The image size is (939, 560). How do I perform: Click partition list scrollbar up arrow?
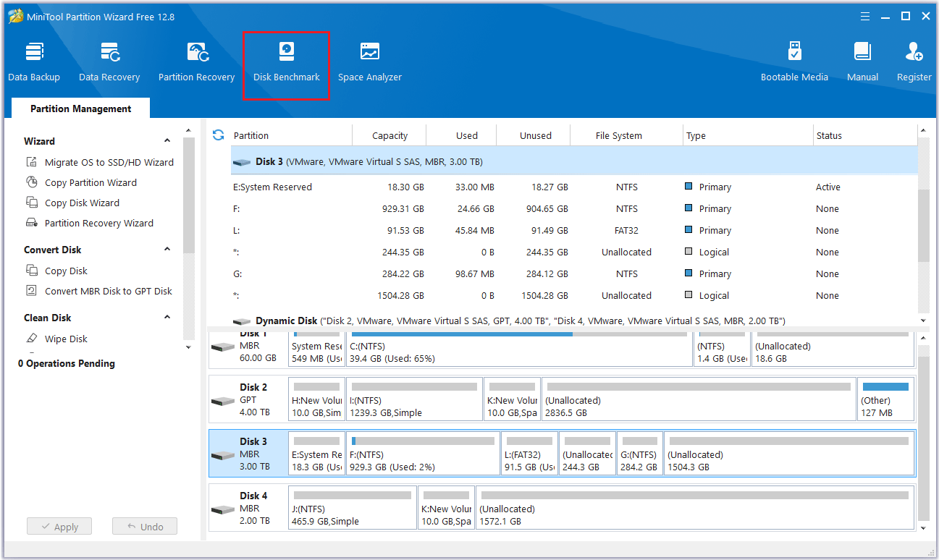coord(923,131)
